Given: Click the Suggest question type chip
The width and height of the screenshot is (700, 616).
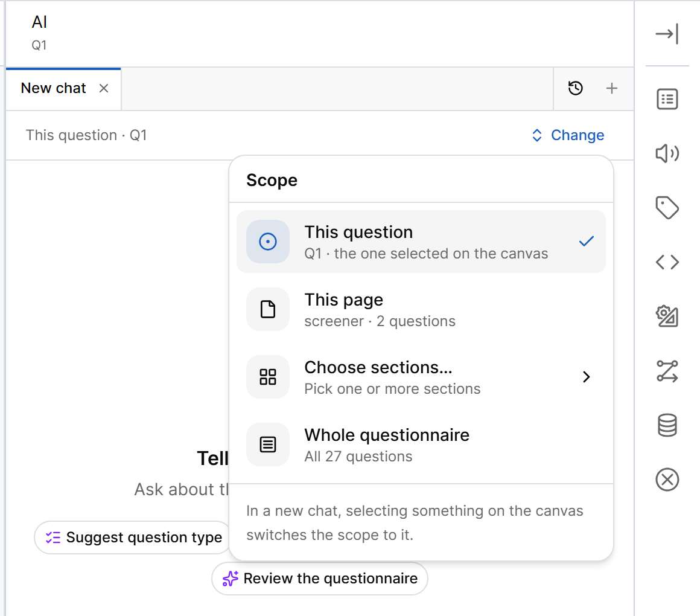Looking at the screenshot, I should point(132,537).
